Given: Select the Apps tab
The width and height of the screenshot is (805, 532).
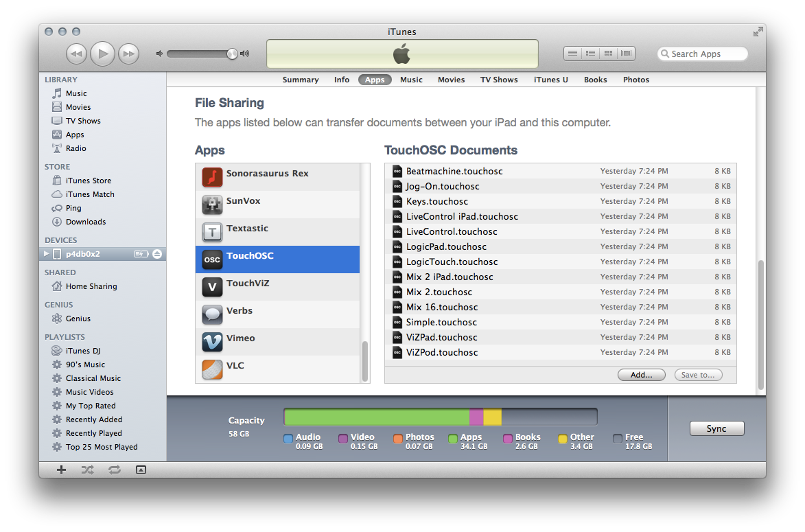Looking at the screenshot, I should click(x=375, y=80).
